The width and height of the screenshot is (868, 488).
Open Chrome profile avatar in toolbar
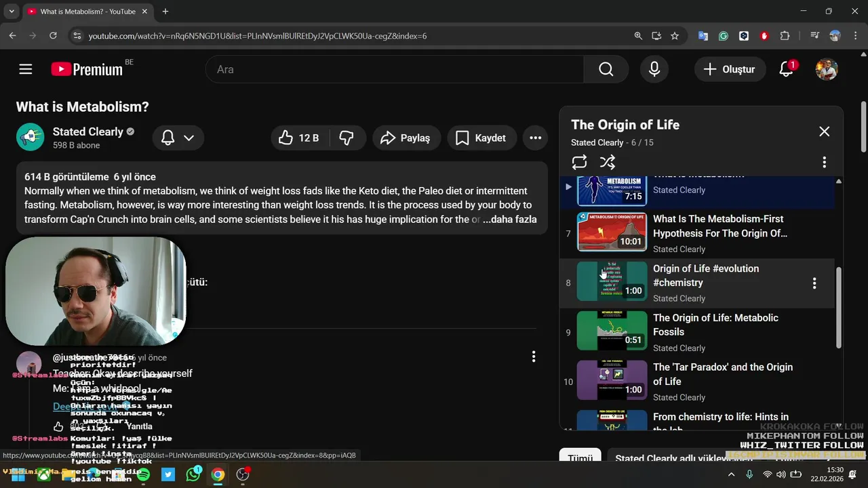point(835,36)
